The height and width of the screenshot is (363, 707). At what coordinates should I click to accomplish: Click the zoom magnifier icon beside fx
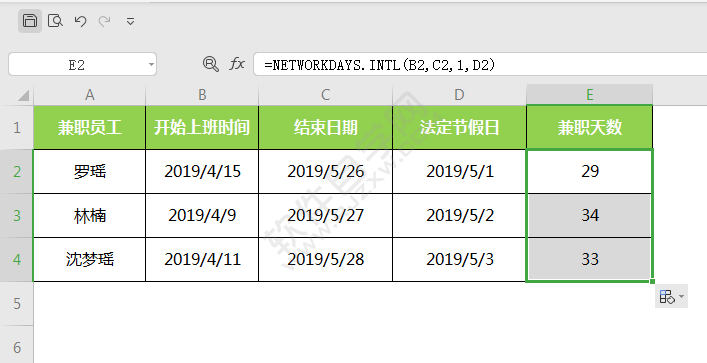211,64
